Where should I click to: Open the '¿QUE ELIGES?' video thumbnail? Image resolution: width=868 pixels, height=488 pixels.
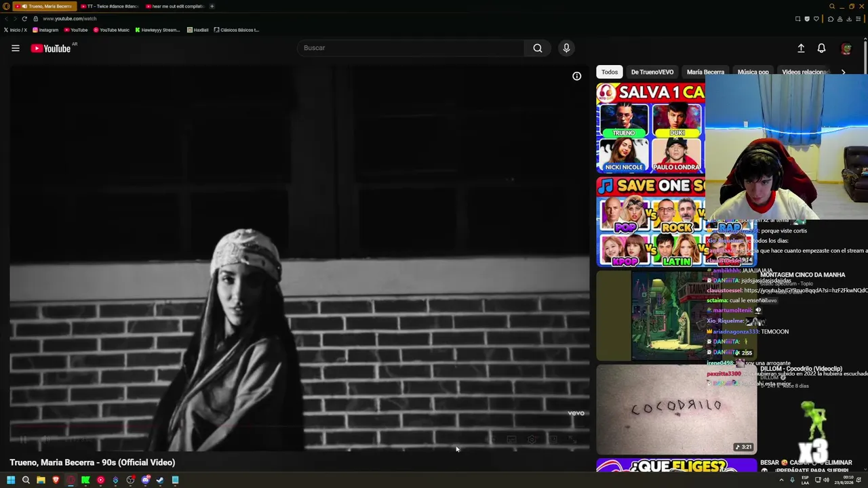point(677,465)
